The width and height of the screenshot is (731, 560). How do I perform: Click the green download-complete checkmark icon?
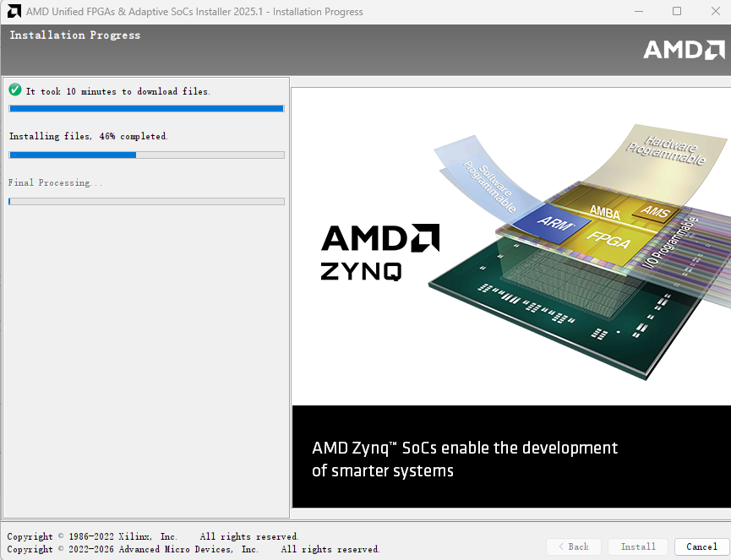pyautogui.click(x=14, y=90)
